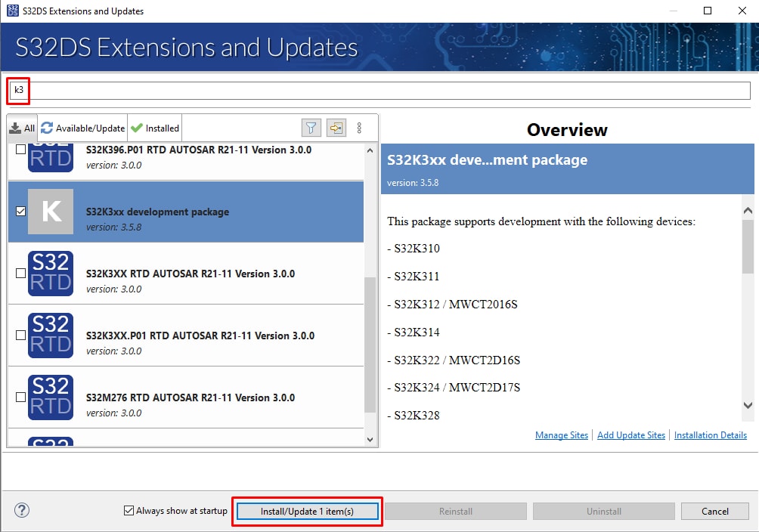
Task: Click the S32K3XX.P01 RTD package icon
Action: point(51,336)
